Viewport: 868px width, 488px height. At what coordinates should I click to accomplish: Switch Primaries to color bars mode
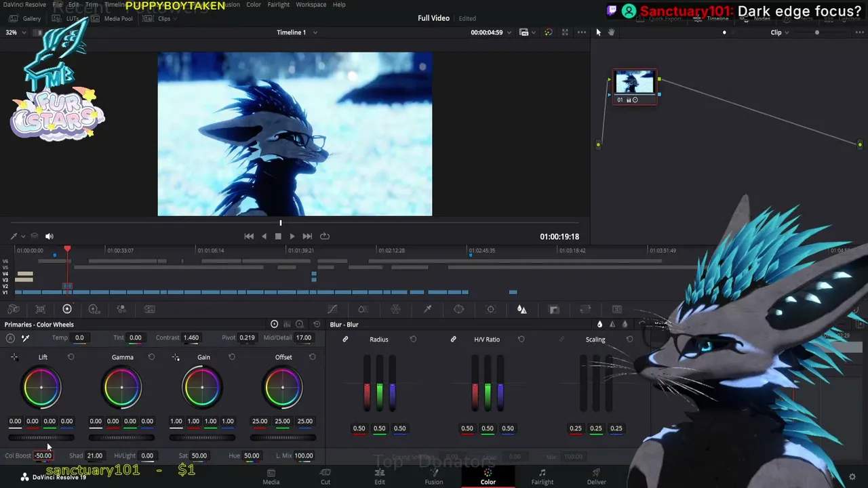(x=287, y=325)
